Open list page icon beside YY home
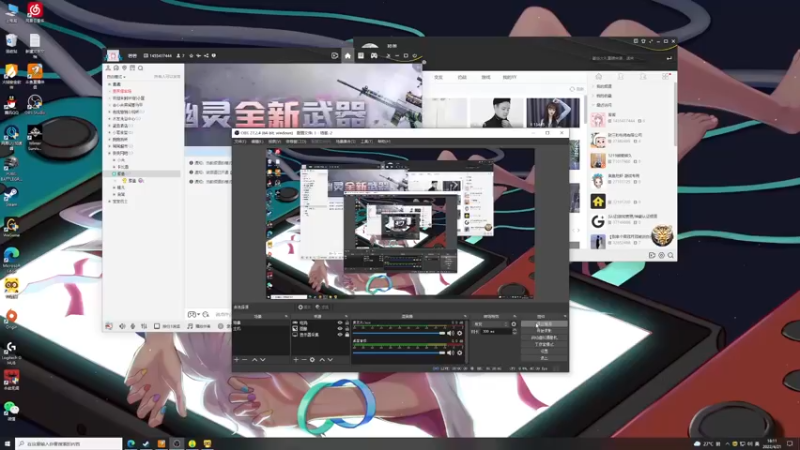 coord(361,56)
